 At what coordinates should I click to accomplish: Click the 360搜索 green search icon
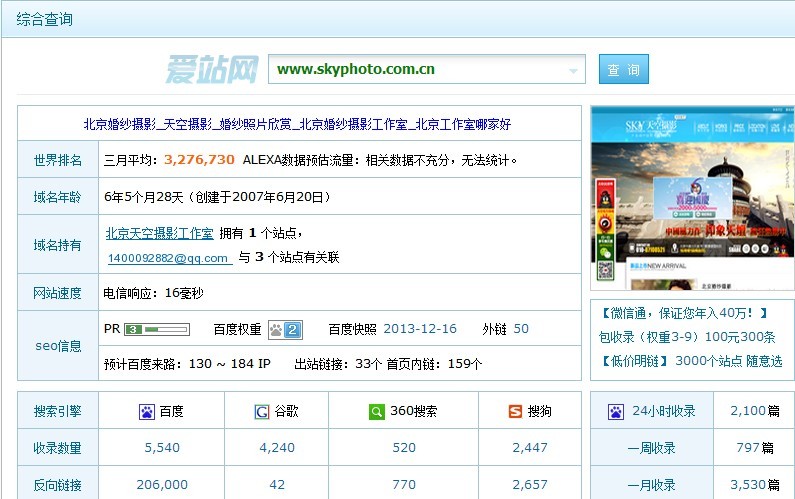point(377,411)
